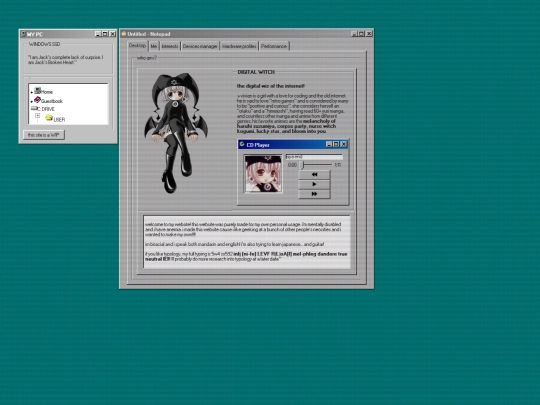Maximize the MY PC window
The width and height of the screenshot is (540, 405).
click(x=105, y=34)
